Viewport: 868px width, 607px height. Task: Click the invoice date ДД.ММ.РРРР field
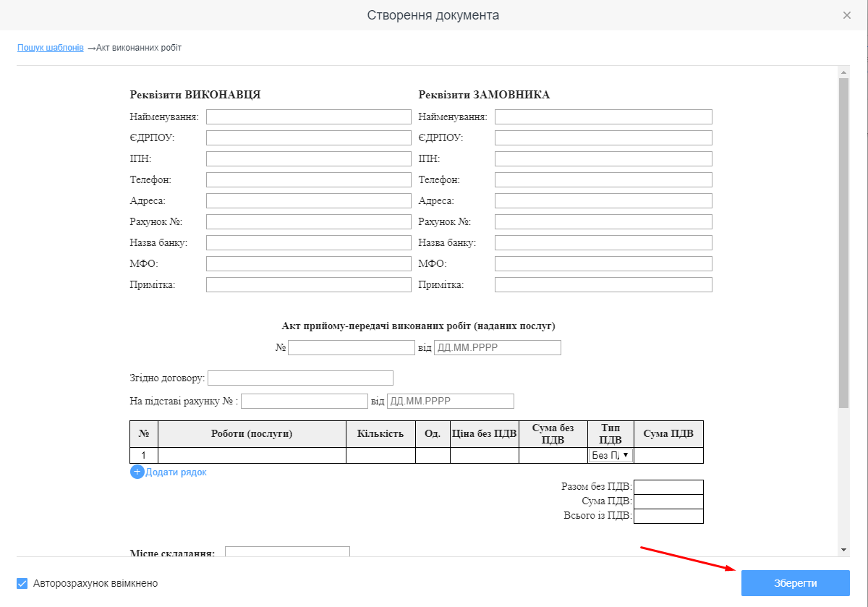point(451,402)
